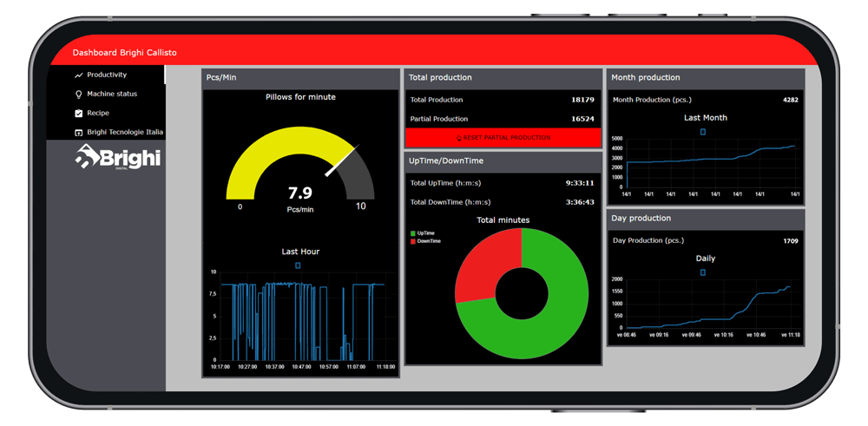Click Total UpTime value 9:33:11
This screenshot has height=426, width=868.
[x=580, y=183]
